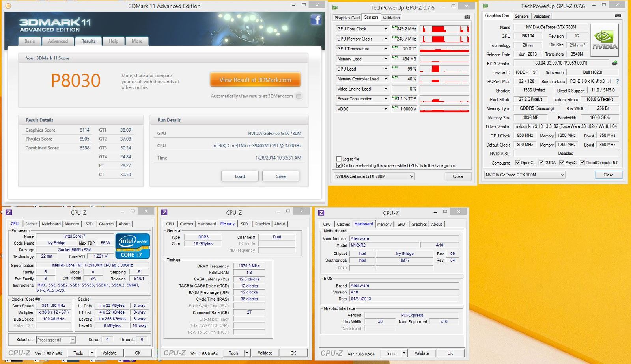Click GPU-Z Sensors window title icon
The image size is (631, 364).
click(335, 7)
